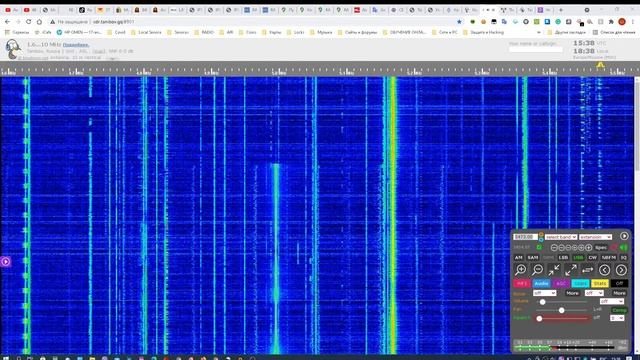
Task: Select CW demodulation mode
Action: pyautogui.click(x=593, y=258)
